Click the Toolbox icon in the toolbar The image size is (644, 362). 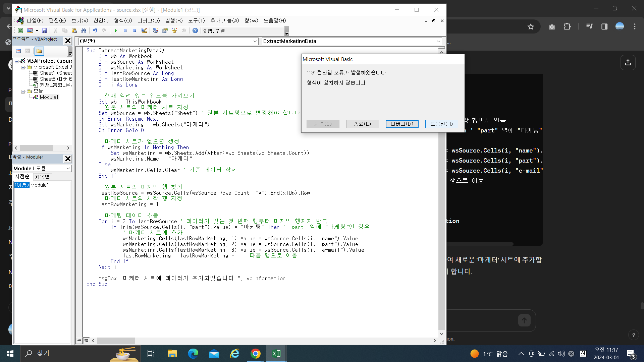[x=184, y=31]
